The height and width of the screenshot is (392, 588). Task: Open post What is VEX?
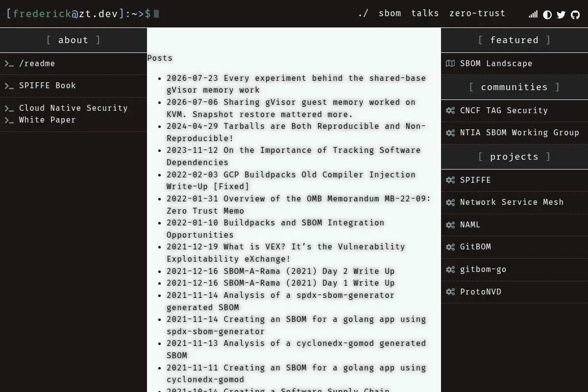tap(286, 253)
